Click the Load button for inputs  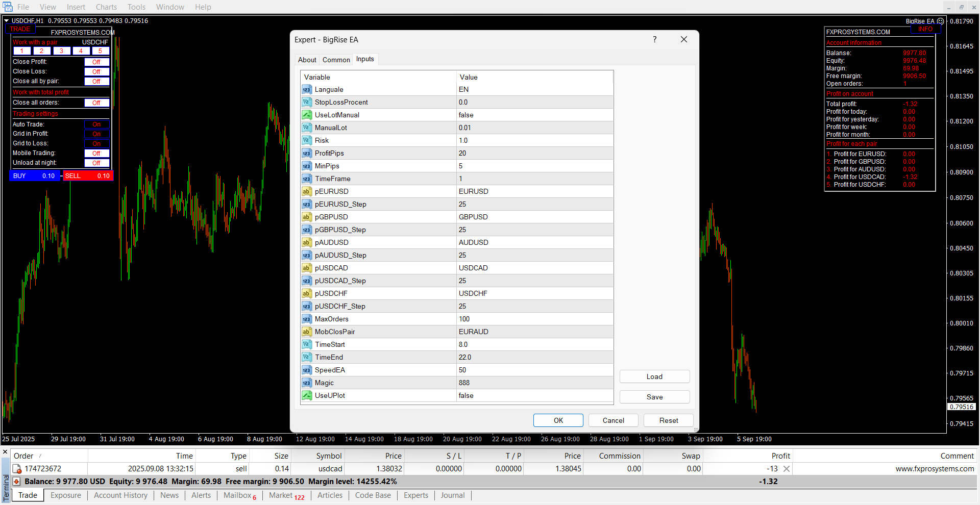[x=654, y=376]
